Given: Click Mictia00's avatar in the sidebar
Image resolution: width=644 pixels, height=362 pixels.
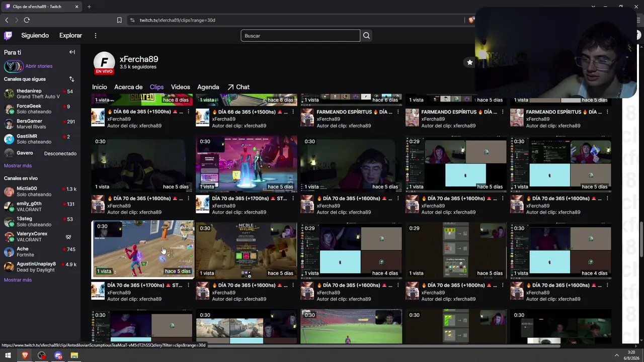Looking at the screenshot, I should (x=9, y=192).
